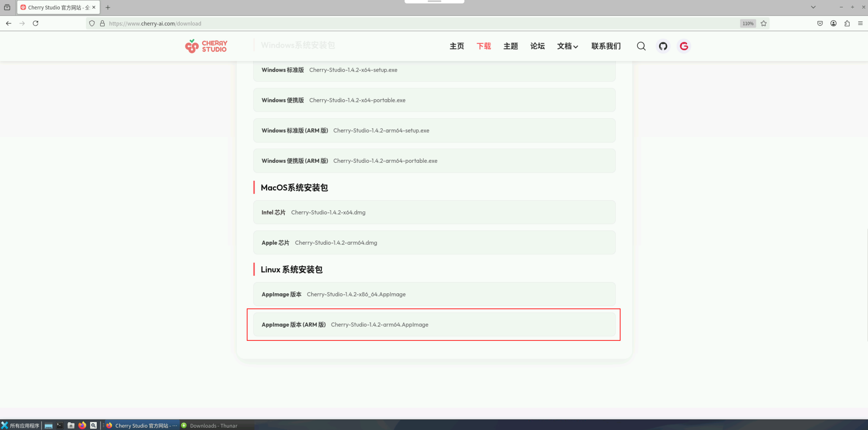Open 论坛 navigation item

(x=537, y=46)
